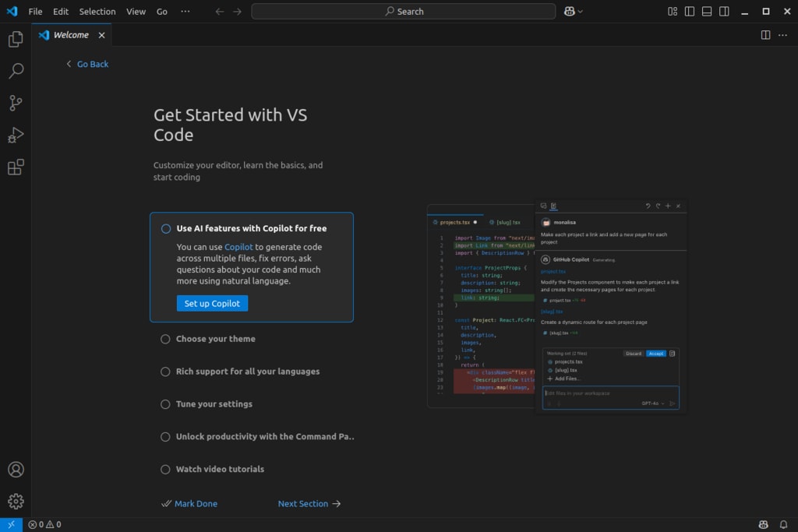Open the Extensions view
The image size is (798, 532).
click(x=16, y=167)
